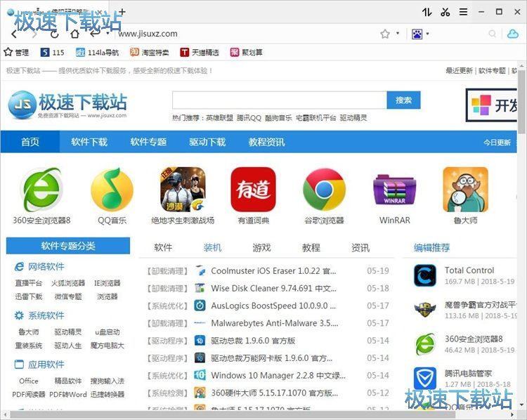The image size is (527, 420).
Task: Click the WinRAR app icon
Action: point(394,190)
